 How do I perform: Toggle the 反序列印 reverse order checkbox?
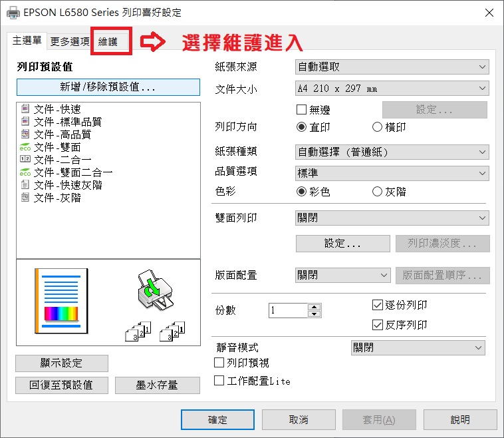click(x=378, y=325)
